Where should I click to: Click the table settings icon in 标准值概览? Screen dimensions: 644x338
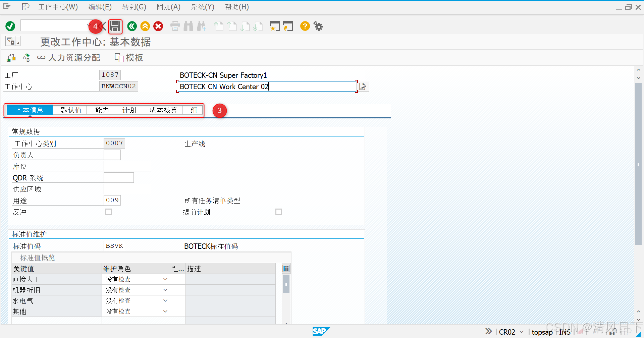(x=286, y=268)
